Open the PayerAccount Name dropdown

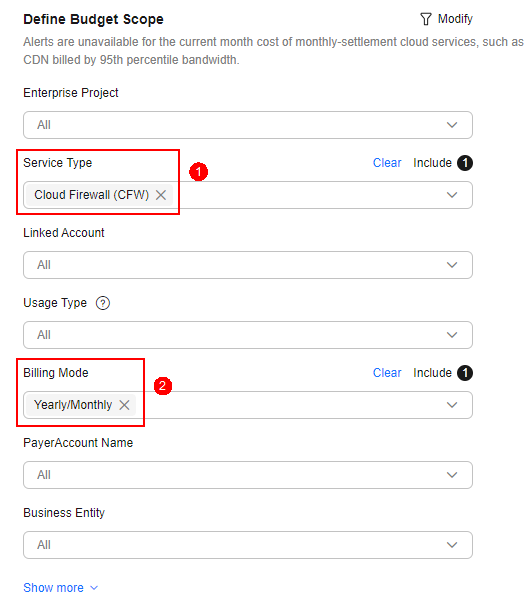tap(248, 475)
